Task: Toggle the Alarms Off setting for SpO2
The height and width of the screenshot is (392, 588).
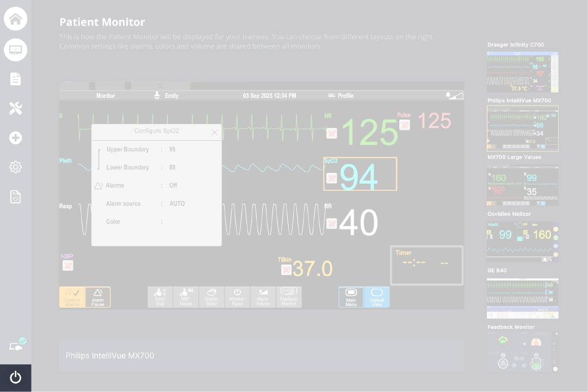Action: (x=173, y=185)
